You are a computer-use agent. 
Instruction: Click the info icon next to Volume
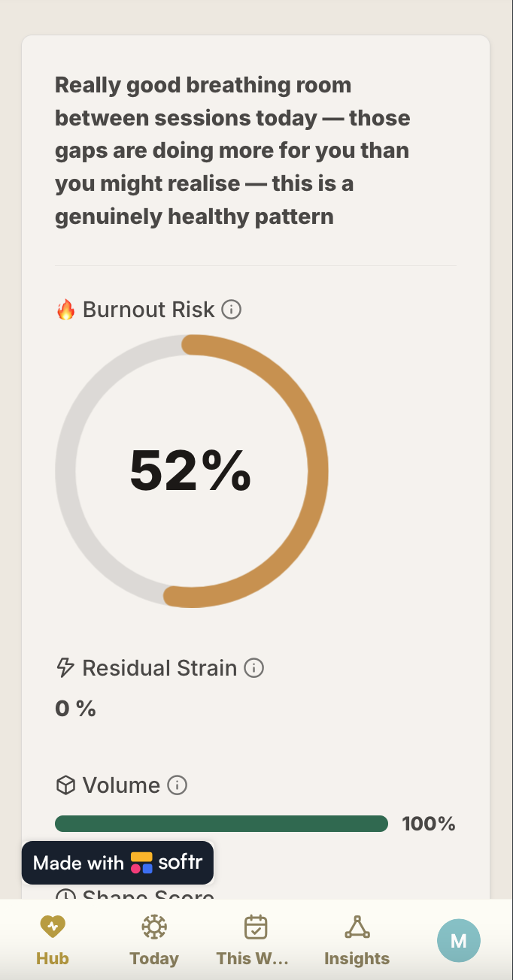pos(177,786)
